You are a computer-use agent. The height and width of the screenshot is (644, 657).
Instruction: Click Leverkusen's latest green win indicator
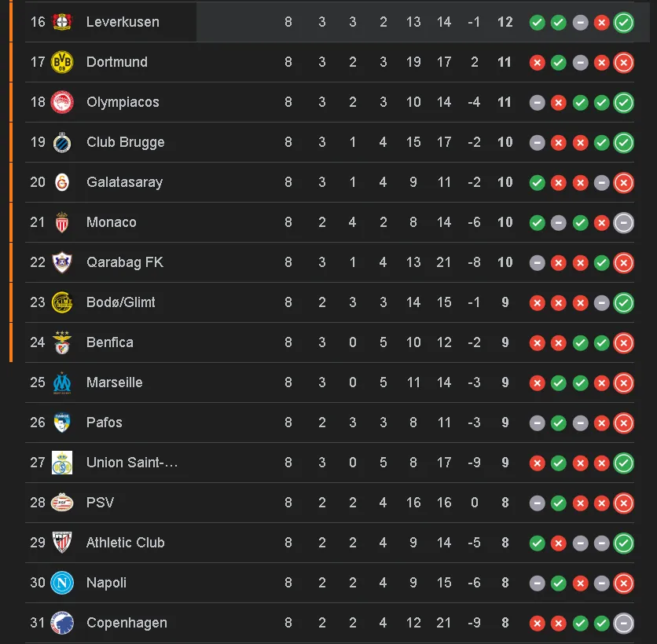click(x=624, y=23)
